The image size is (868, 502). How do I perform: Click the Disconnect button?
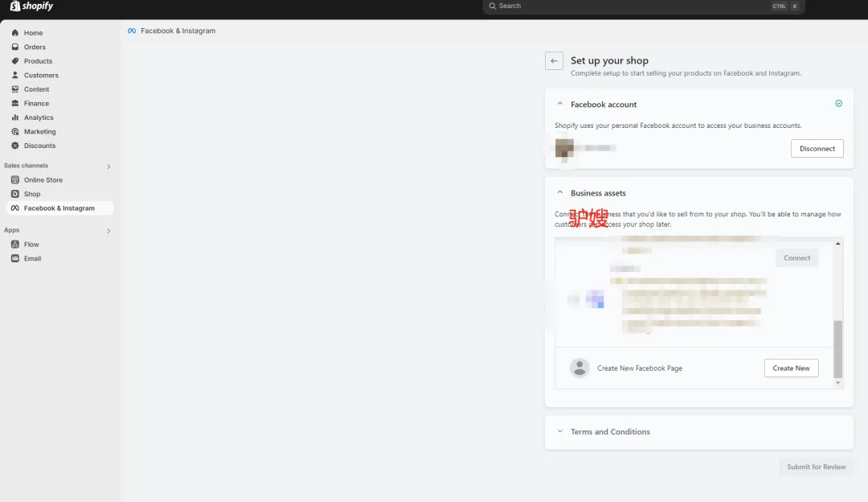click(x=817, y=149)
